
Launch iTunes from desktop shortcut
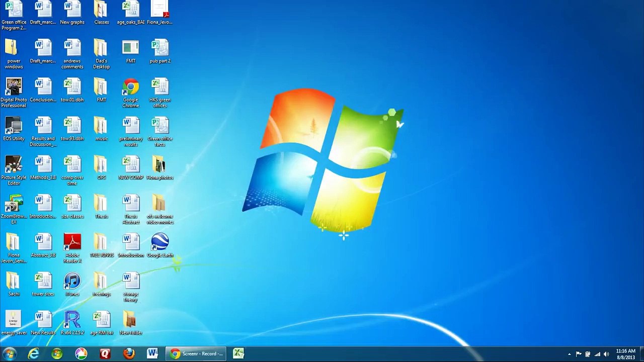pos(72,284)
